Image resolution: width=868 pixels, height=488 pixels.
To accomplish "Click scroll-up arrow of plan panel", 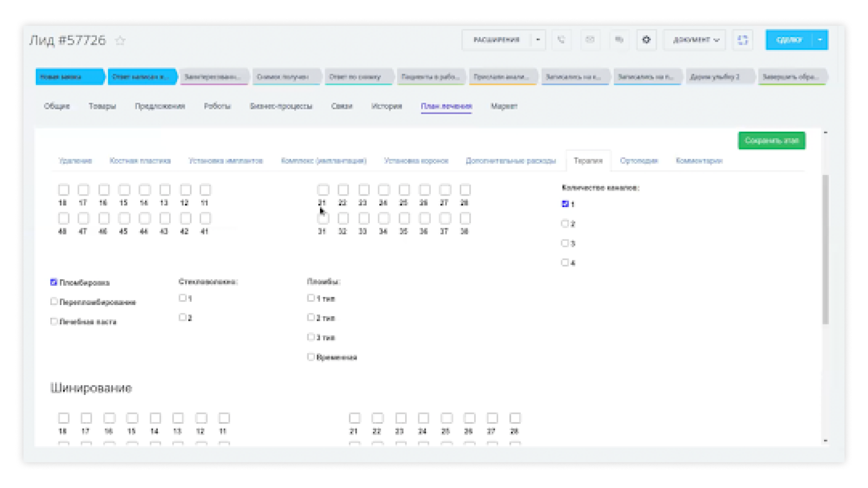I will 826,132.
